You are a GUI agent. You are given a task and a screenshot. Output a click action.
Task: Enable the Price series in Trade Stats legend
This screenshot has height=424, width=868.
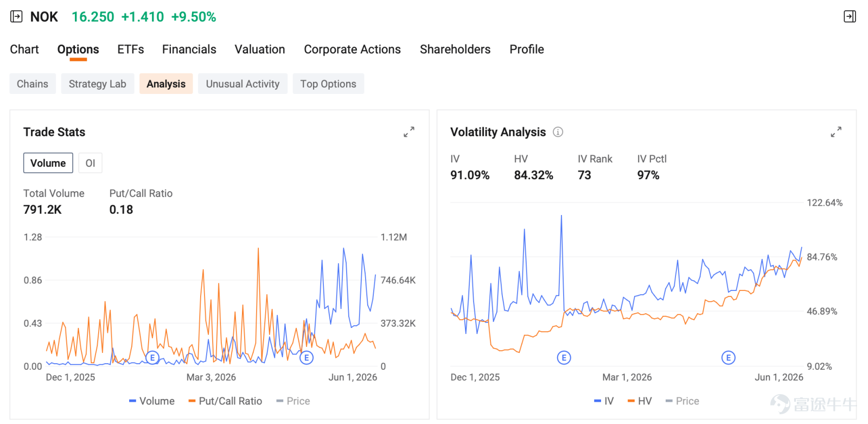293,401
